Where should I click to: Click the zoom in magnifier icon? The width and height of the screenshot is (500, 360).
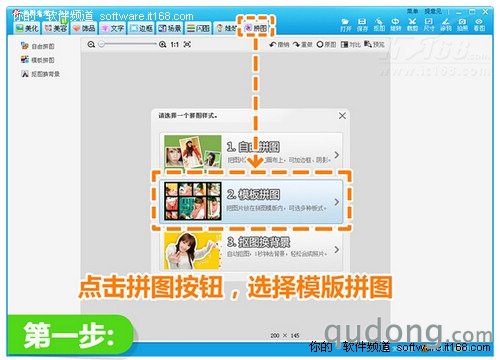[x=162, y=44]
